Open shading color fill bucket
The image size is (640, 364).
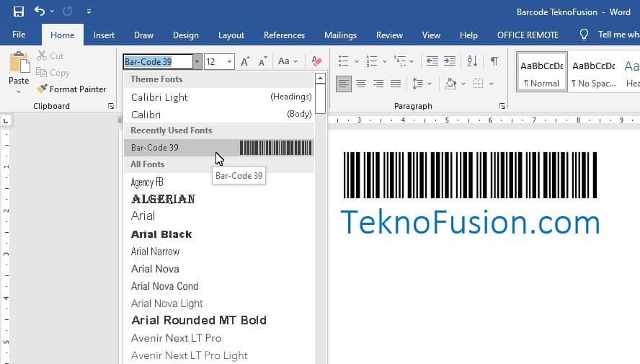coord(451,84)
